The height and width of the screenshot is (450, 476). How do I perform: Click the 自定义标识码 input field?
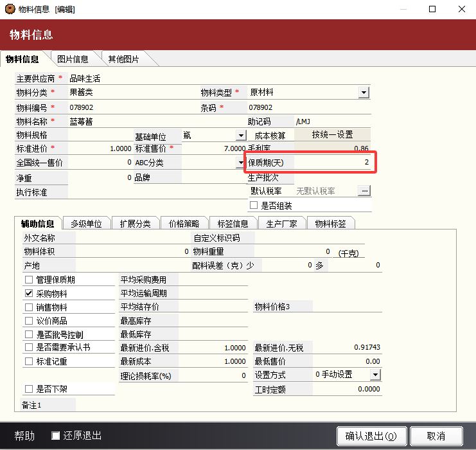310,237
